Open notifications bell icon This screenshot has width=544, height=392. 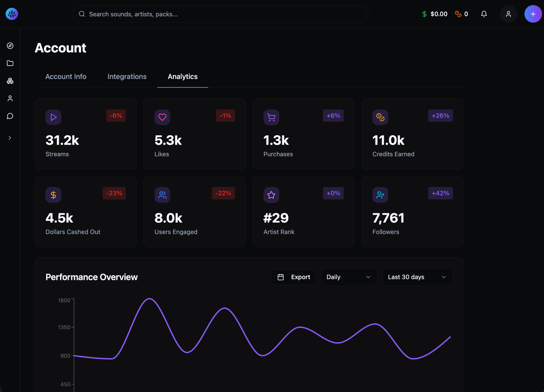point(484,14)
